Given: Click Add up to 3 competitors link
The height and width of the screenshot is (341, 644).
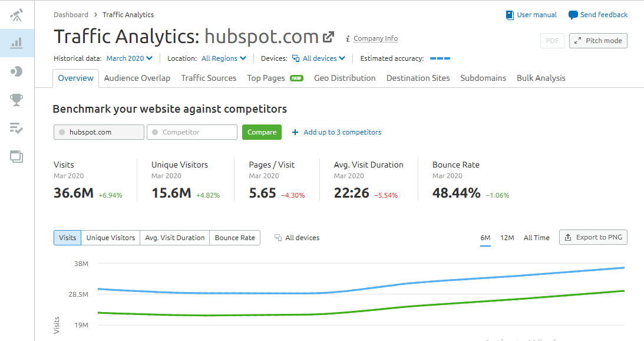Looking at the screenshot, I should pos(342,132).
